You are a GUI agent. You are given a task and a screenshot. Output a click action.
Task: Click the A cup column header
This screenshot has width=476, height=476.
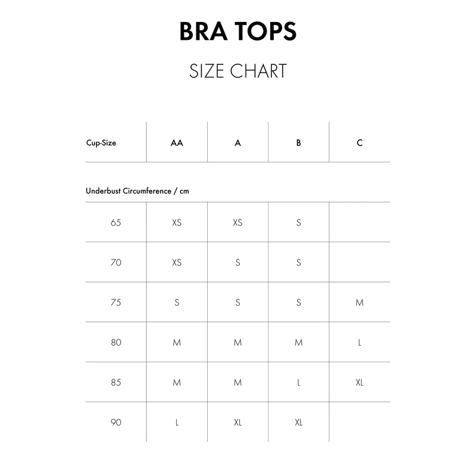coord(238,143)
